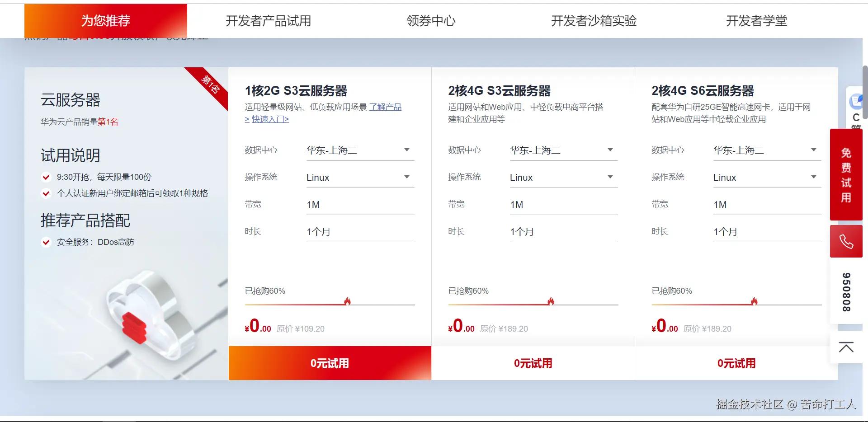Image resolution: width=868 pixels, height=422 pixels.
Task: Click the phone hotline icon in the right sidebar
Action: click(846, 241)
